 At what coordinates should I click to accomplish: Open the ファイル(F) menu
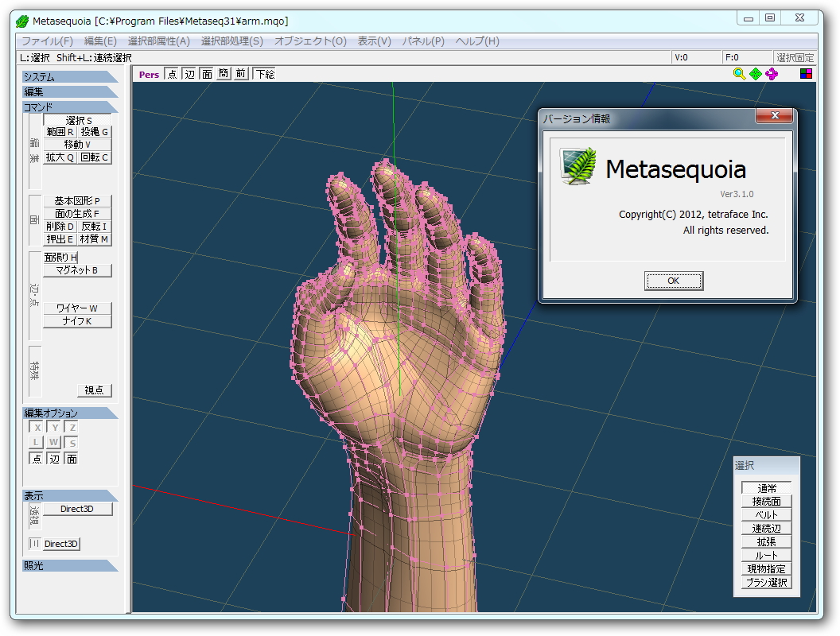(48, 41)
